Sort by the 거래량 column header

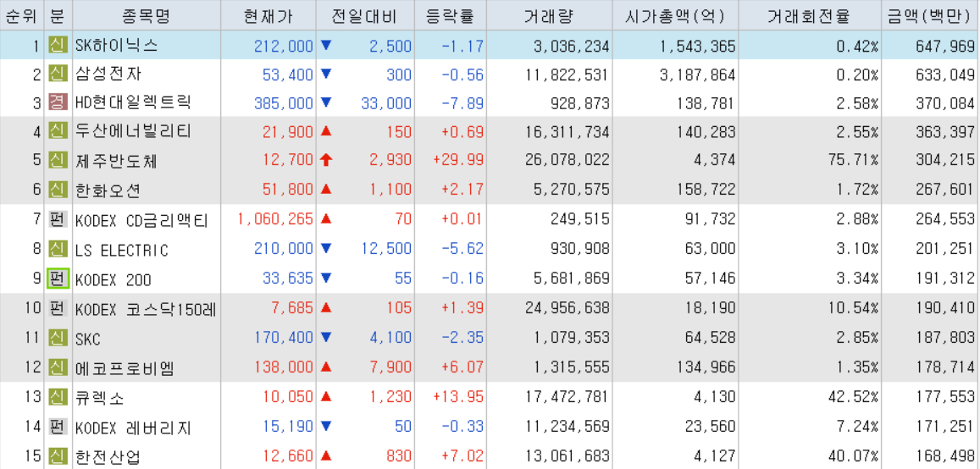pos(549,15)
